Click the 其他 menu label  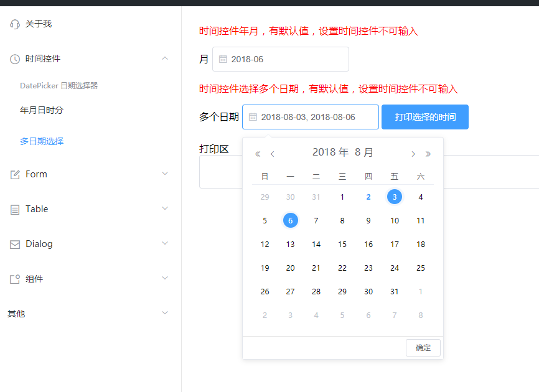(16, 314)
